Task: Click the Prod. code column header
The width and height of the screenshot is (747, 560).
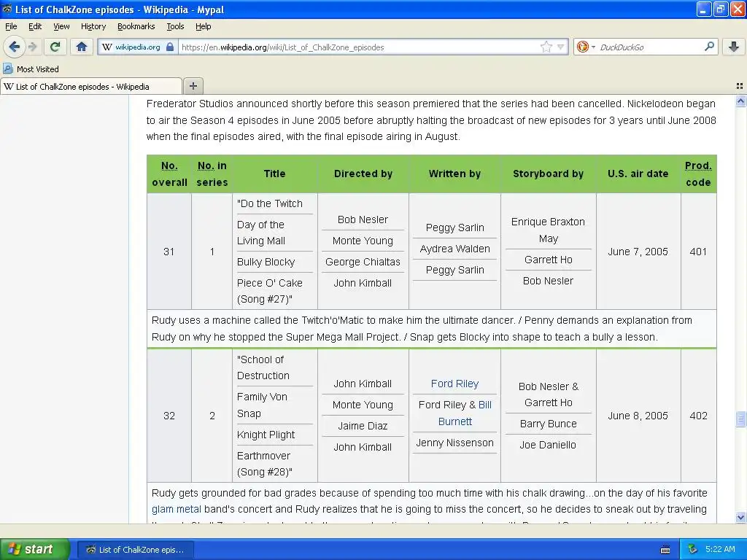Action: click(698, 174)
